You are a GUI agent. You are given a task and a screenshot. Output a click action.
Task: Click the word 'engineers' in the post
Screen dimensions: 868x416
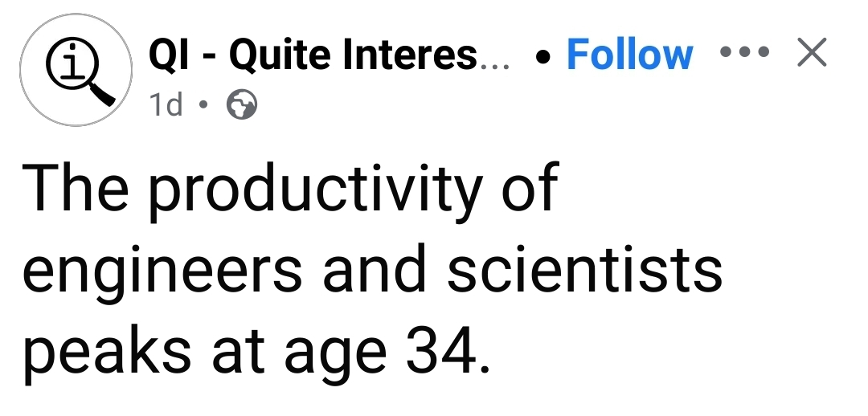tap(162, 273)
